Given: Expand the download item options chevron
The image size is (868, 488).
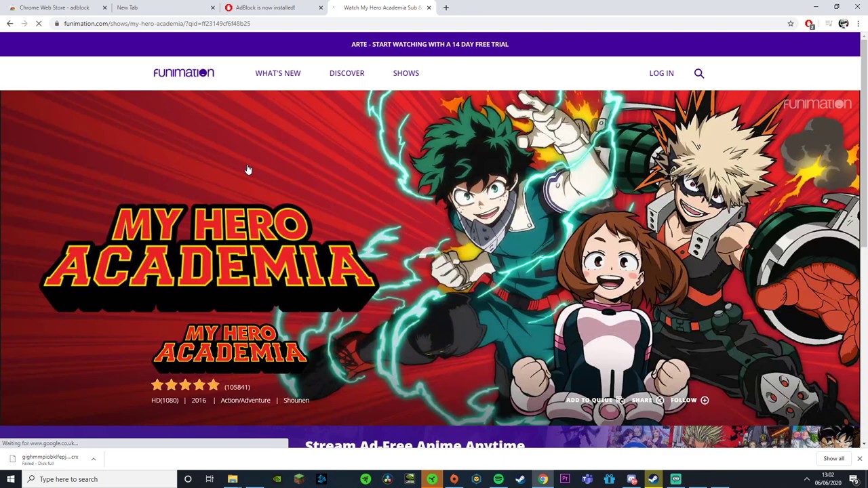Looking at the screenshot, I should (x=94, y=460).
